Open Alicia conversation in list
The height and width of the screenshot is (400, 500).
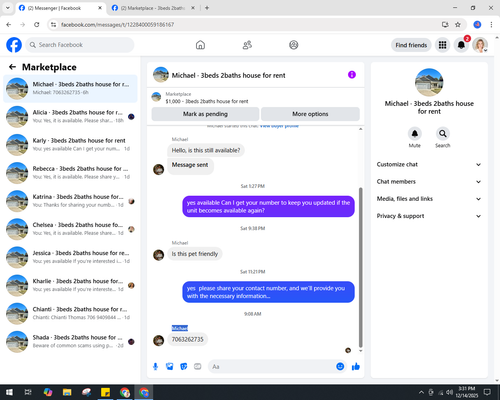pos(70,116)
